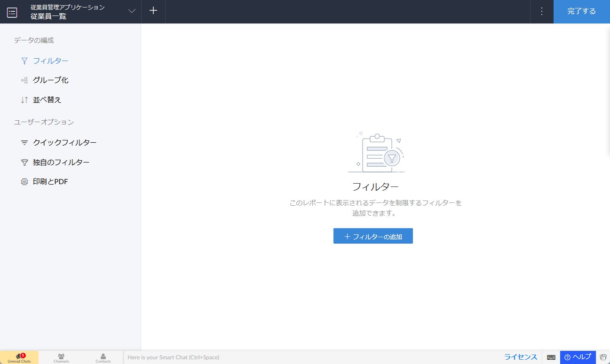Open 独自のフィルター settings
Viewport: 610px width, 364px height.
click(x=61, y=163)
